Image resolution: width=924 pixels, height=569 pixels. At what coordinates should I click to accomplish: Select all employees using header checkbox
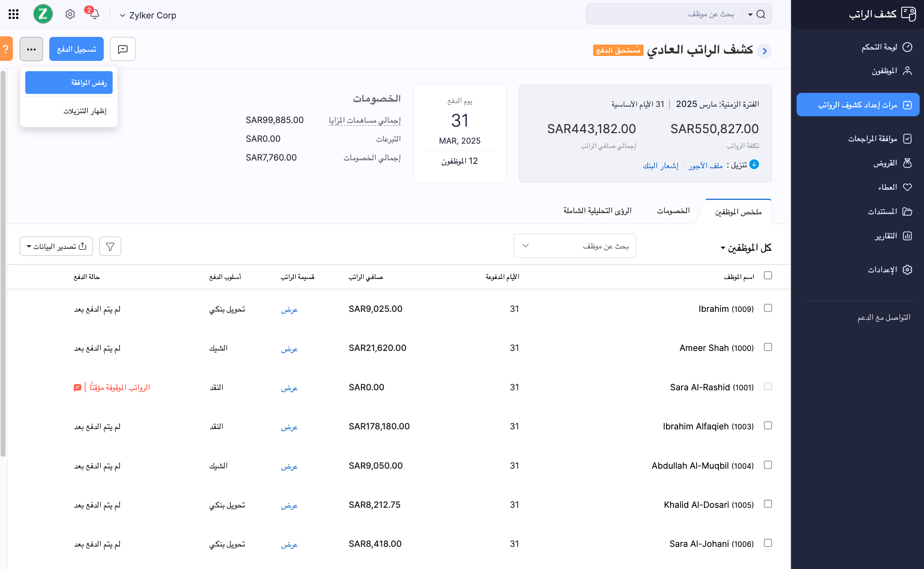[768, 276]
